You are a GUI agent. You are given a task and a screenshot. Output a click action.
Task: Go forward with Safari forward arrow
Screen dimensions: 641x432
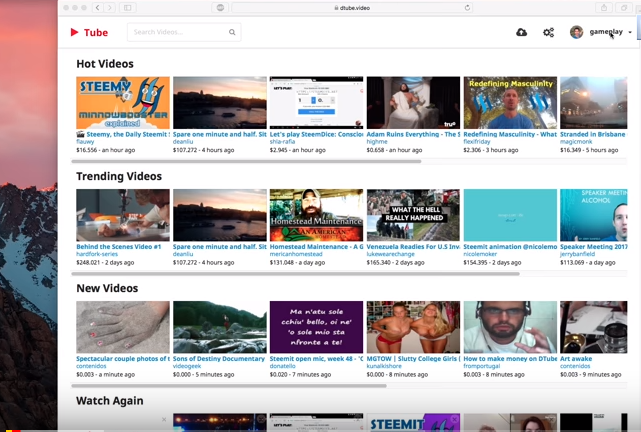pyautogui.click(x=109, y=7)
